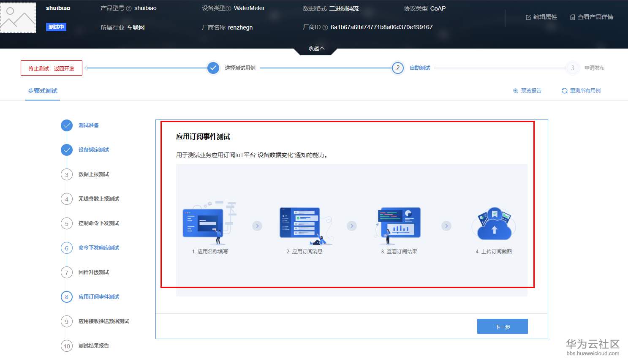Click the 上传订阅截图 cloud upload icon

click(x=494, y=224)
